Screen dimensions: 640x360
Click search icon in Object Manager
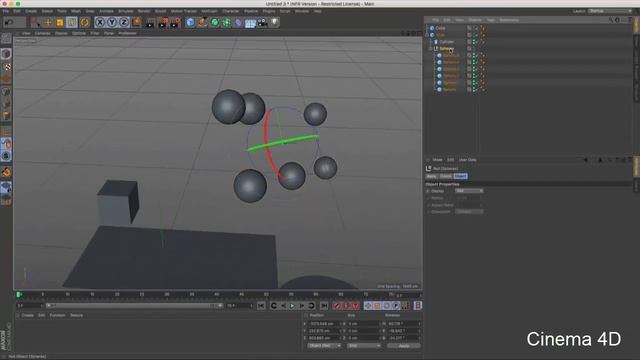[611, 20]
